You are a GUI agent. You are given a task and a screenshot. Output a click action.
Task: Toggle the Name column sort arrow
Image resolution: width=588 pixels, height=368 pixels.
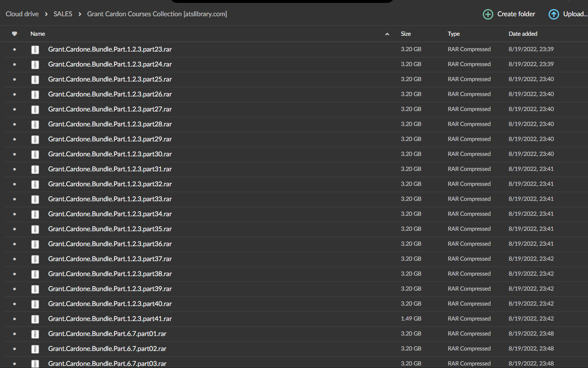pyautogui.click(x=387, y=34)
